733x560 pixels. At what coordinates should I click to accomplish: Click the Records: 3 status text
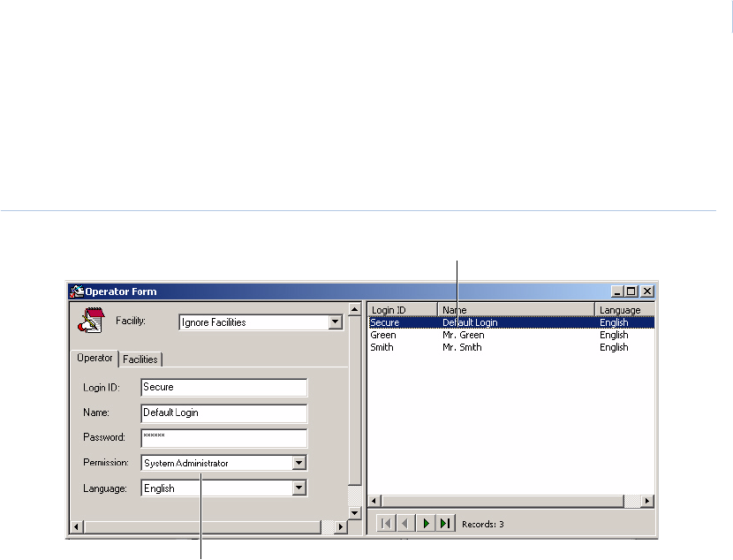coord(483,524)
